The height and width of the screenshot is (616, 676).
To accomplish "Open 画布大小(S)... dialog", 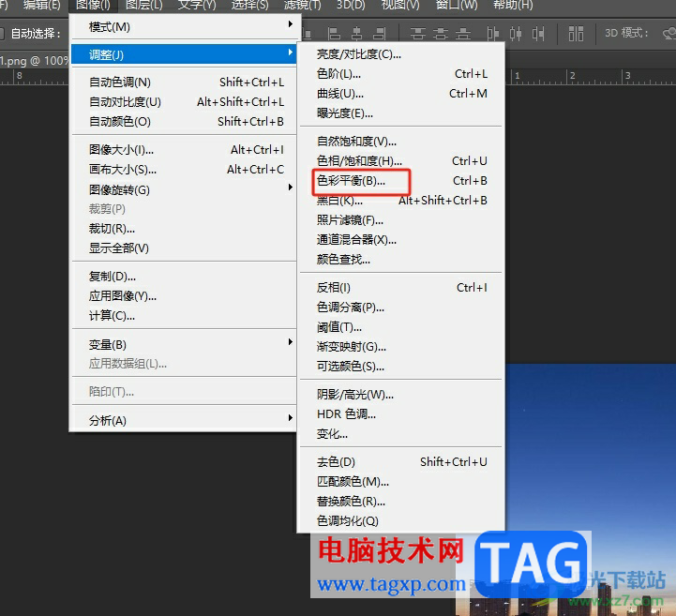I will pyautogui.click(x=184, y=170).
